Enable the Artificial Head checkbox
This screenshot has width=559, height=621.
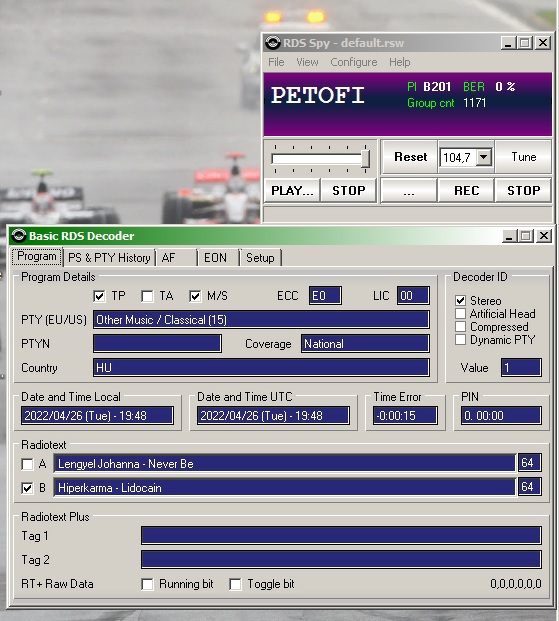point(460,314)
